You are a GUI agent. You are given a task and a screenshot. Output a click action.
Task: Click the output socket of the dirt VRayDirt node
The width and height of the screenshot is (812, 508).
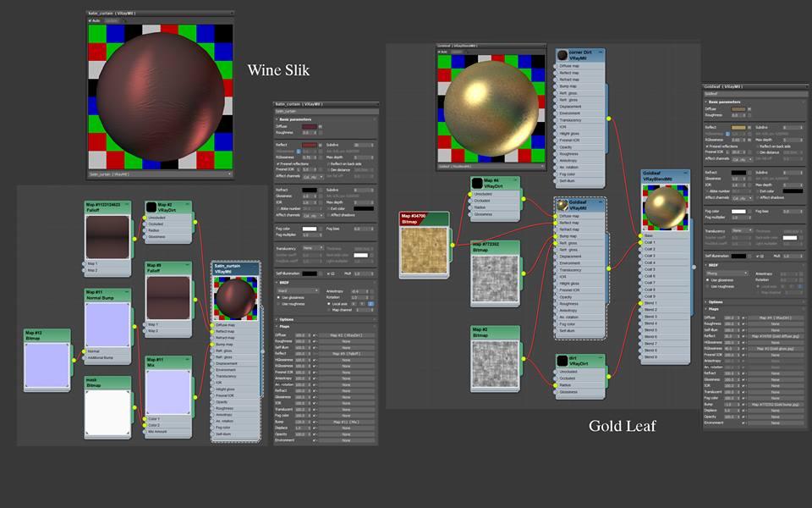[x=606, y=375]
